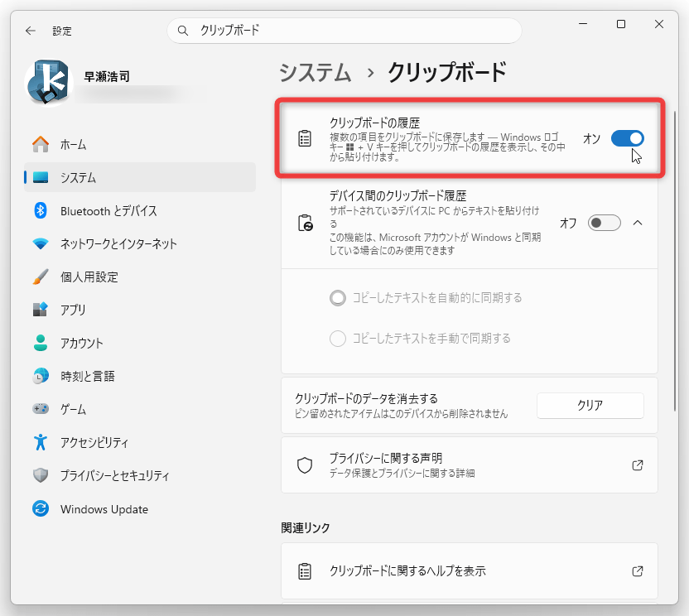Screen dimensions: 689x616
Task: Open プライバシーに関する声明 link
Action: 470,465
